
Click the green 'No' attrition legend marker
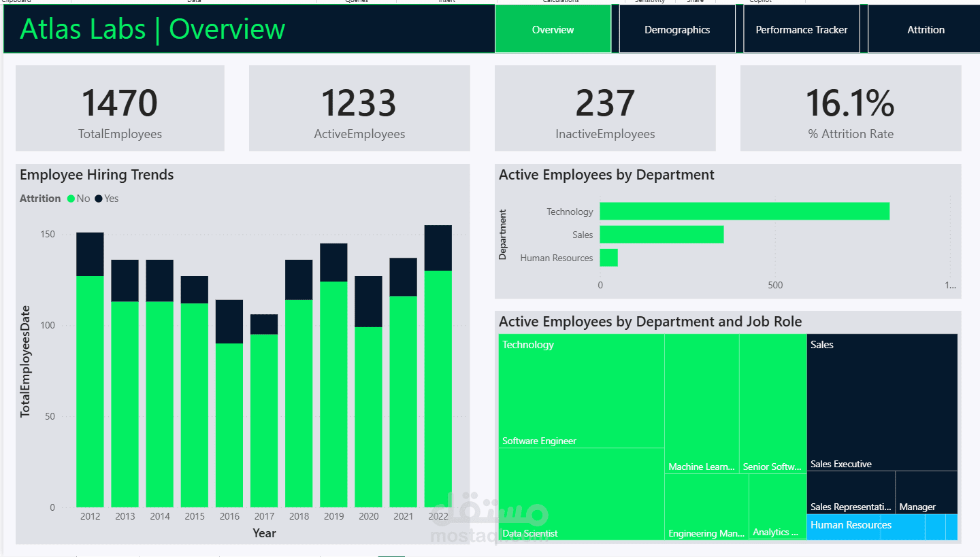click(x=71, y=199)
